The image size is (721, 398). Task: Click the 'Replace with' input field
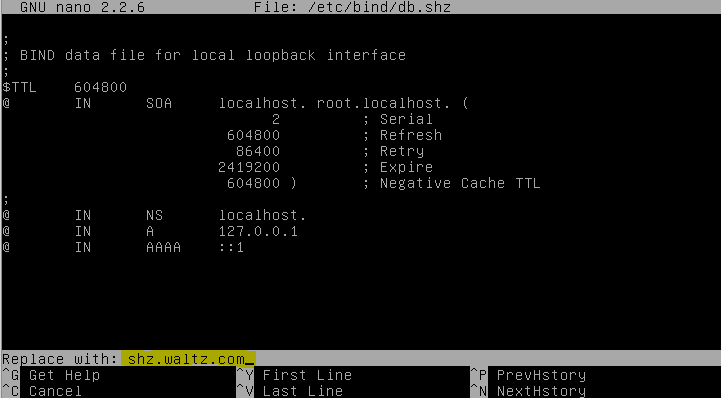[x=189, y=359]
